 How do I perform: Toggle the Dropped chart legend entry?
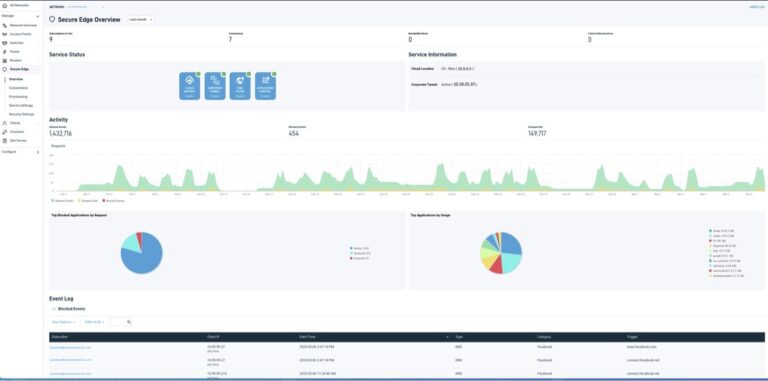click(x=88, y=201)
